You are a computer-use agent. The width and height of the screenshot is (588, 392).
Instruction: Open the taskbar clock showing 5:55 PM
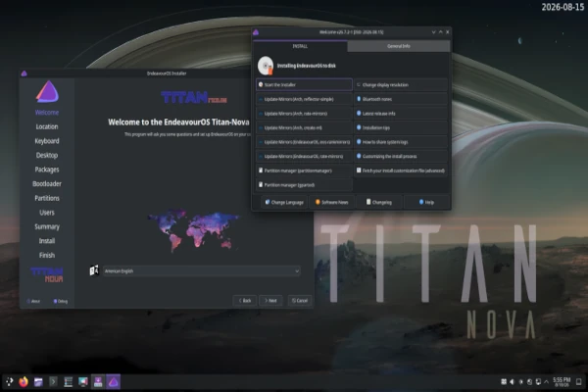[562, 382]
